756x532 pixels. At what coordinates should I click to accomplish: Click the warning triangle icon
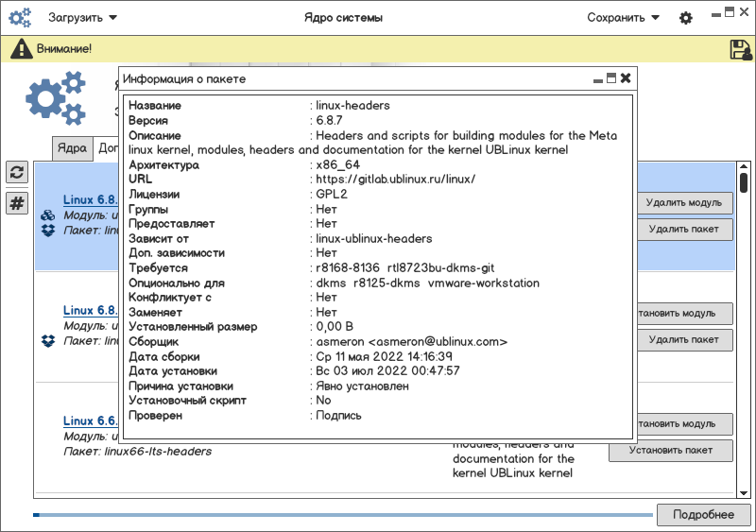[21, 49]
